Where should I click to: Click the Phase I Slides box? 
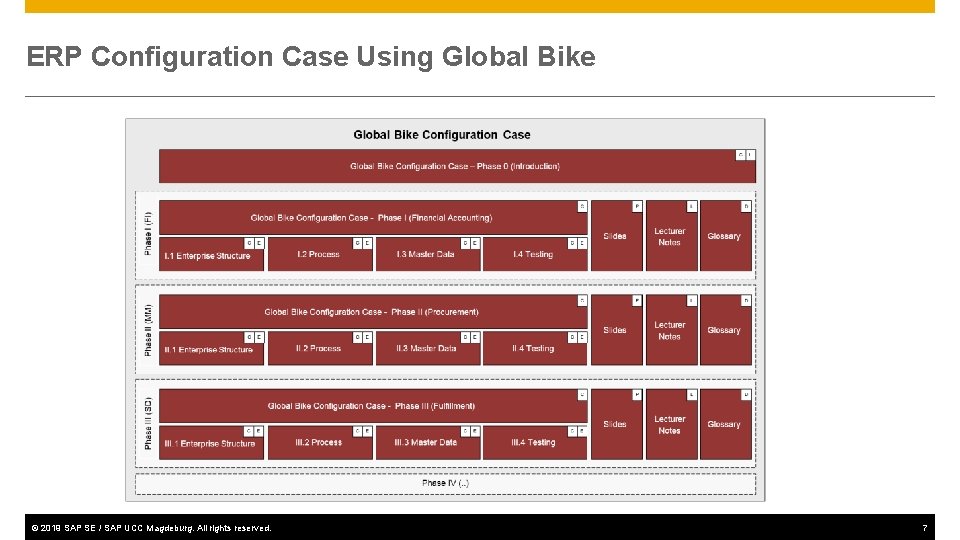tap(617, 236)
